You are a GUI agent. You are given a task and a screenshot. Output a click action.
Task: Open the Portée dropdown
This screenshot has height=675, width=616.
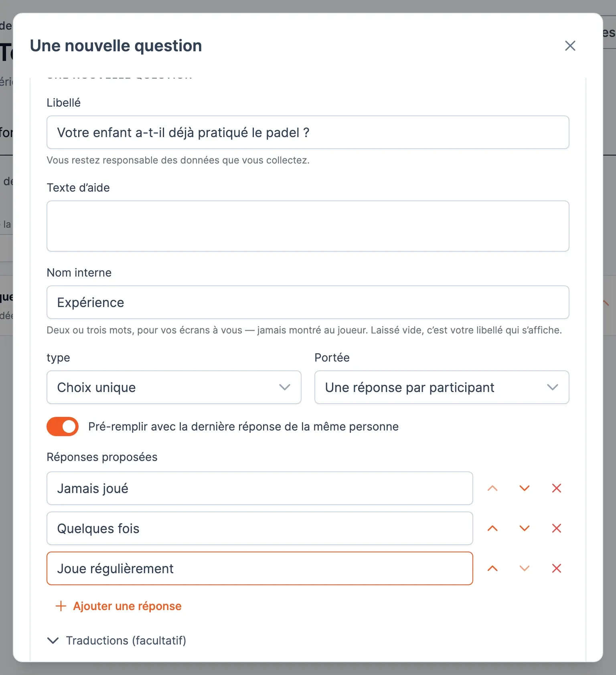[442, 387]
